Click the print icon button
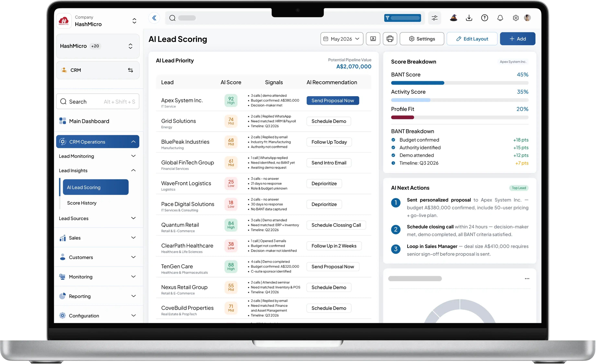This screenshot has height=364, width=596. (390, 39)
